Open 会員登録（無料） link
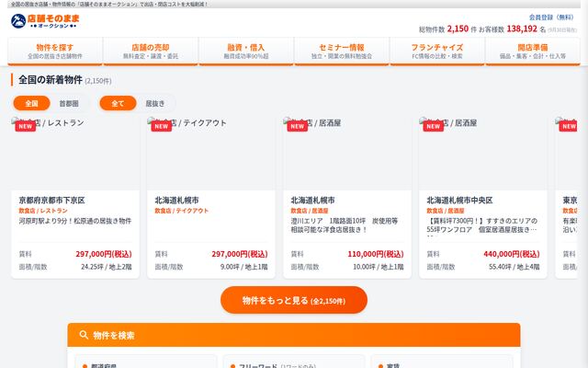Image resolution: width=588 pixels, height=368 pixels. tap(551, 17)
